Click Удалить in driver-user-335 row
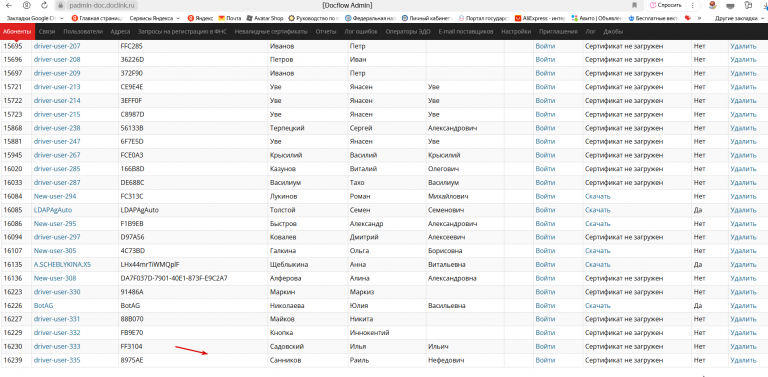Viewport: 768px width, 377px height. [x=743, y=360]
